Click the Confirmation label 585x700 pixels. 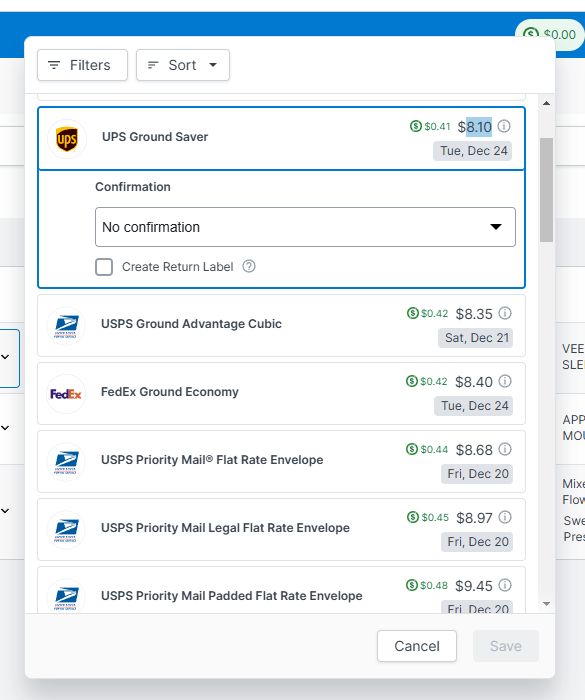[133, 187]
